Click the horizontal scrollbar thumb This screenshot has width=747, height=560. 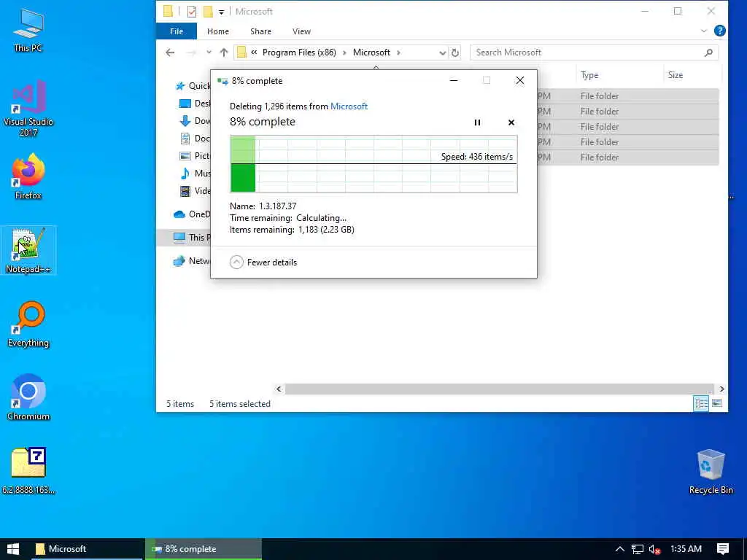pos(499,389)
